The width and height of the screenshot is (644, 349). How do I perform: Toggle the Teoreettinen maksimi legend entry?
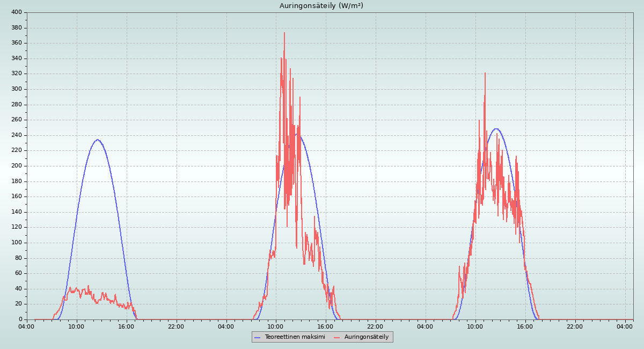tap(295, 337)
